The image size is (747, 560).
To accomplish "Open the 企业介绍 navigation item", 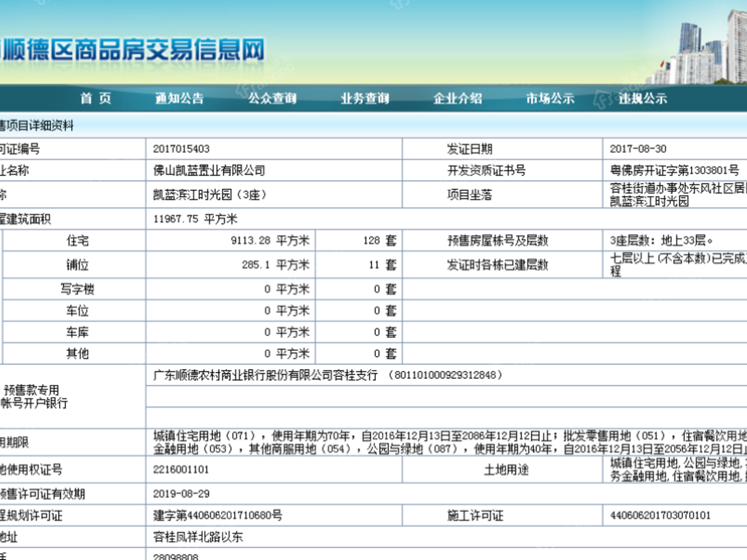I will 458,98.
